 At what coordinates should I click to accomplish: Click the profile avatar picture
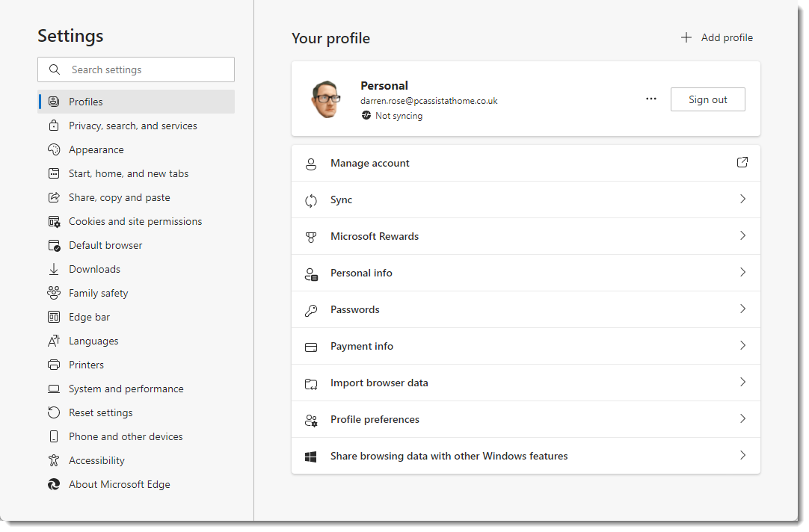pyautogui.click(x=327, y=99)
